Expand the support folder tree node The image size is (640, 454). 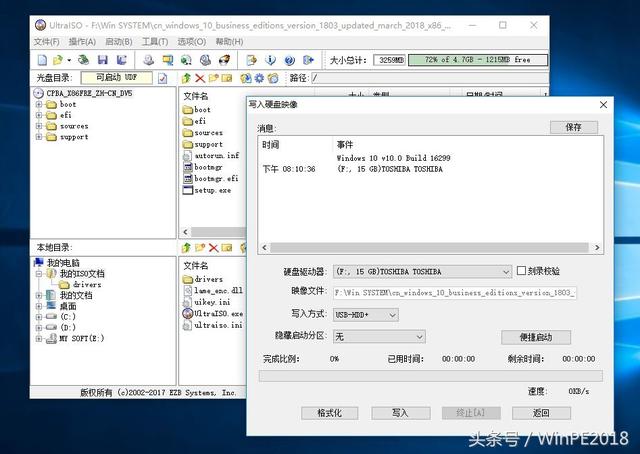[39, 137]
